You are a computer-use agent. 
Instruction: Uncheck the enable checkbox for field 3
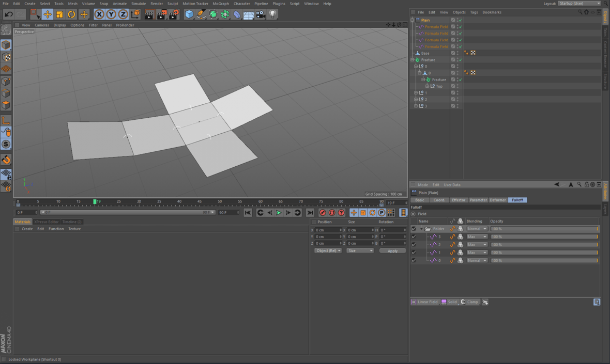[413, 236]
